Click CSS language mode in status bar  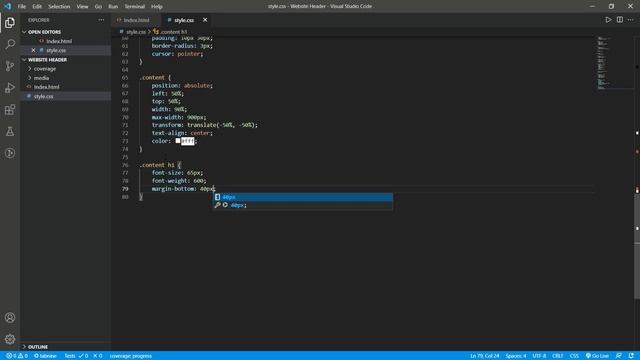tap(574, 356)
